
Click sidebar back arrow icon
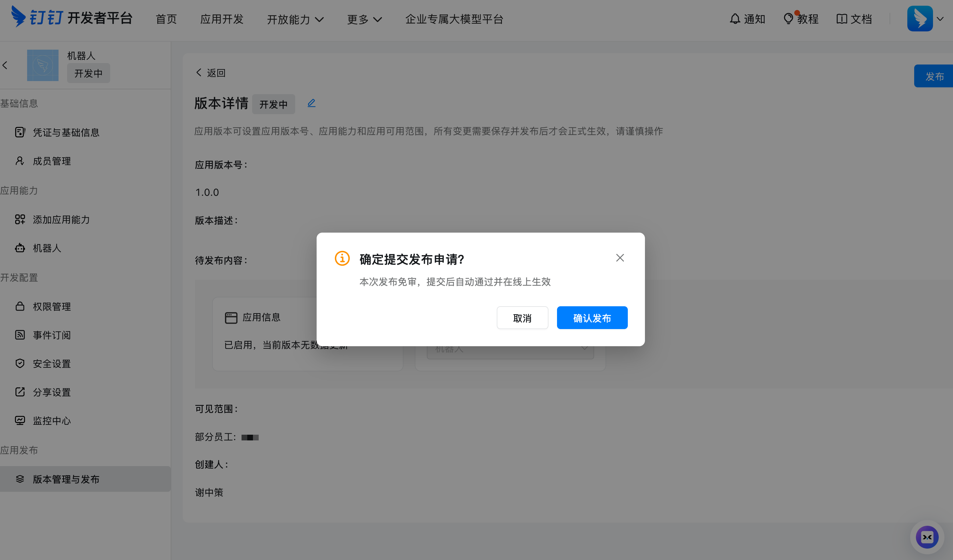pos(5,65)
